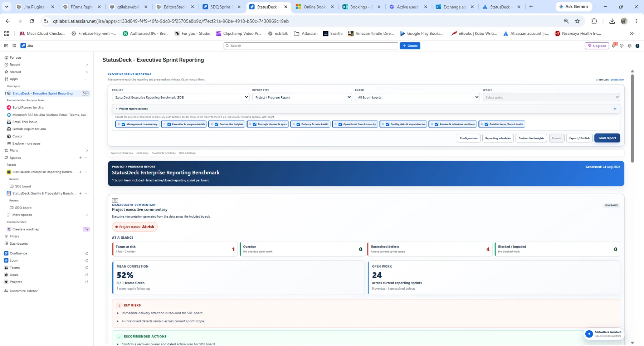Viewport: 644px width, 346px height.
Task: Reload the page in Chrome
Action: (x=32, y=21)
